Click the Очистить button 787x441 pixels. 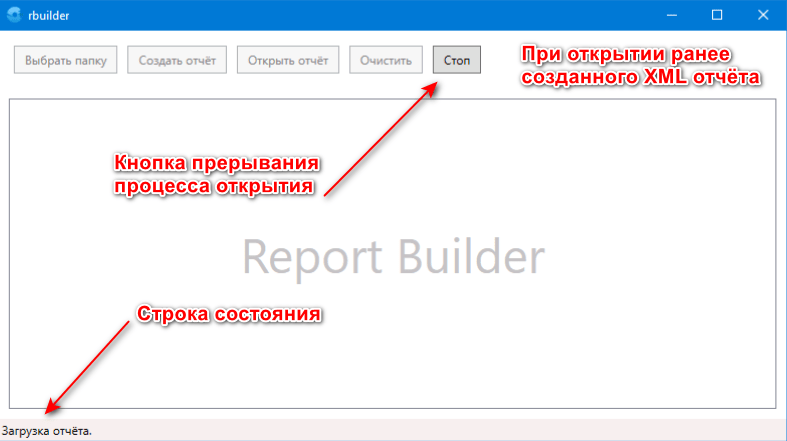click(x=386, y=60)
